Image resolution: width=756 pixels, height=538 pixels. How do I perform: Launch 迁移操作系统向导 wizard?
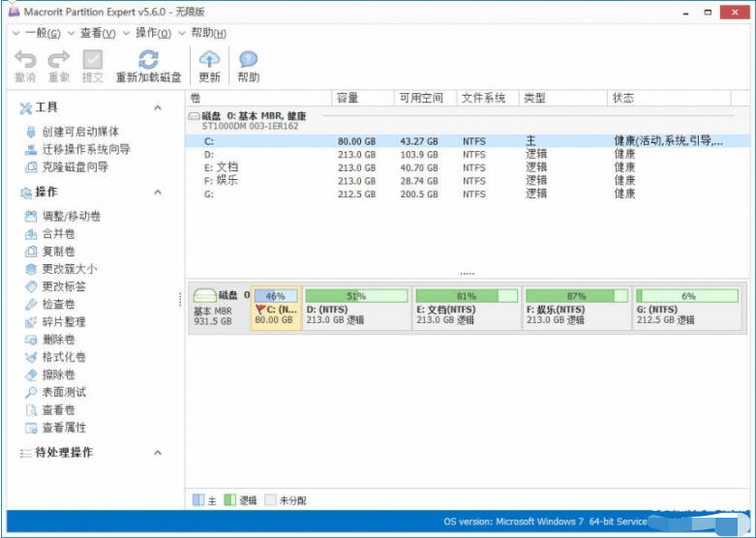coord(85,149)
